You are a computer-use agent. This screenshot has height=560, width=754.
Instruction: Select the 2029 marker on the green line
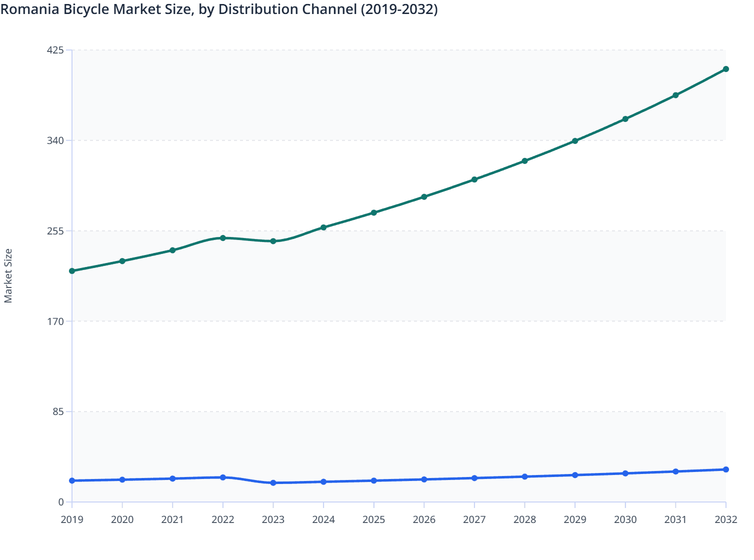pos(574,140)
